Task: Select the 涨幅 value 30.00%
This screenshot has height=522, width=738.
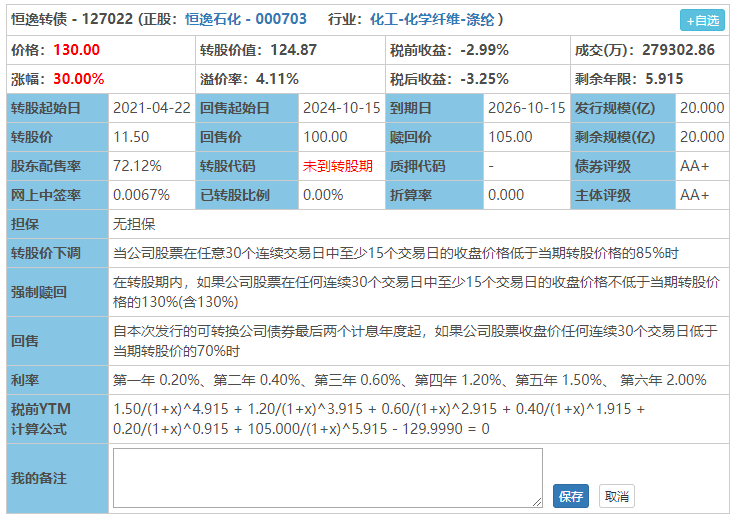Action: [79, 79]
